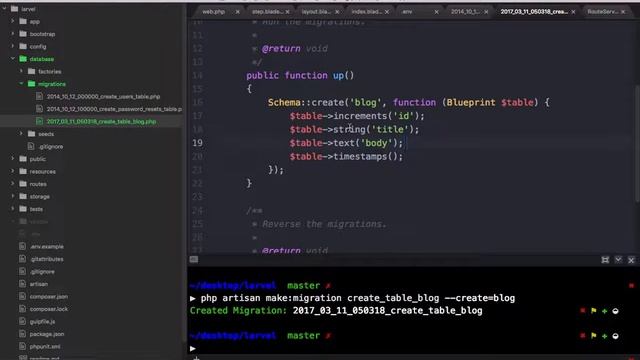640x360 pixels.
Task: Expand the tests folder arrow
Action: pyautogui.click(x=12, y=209)
